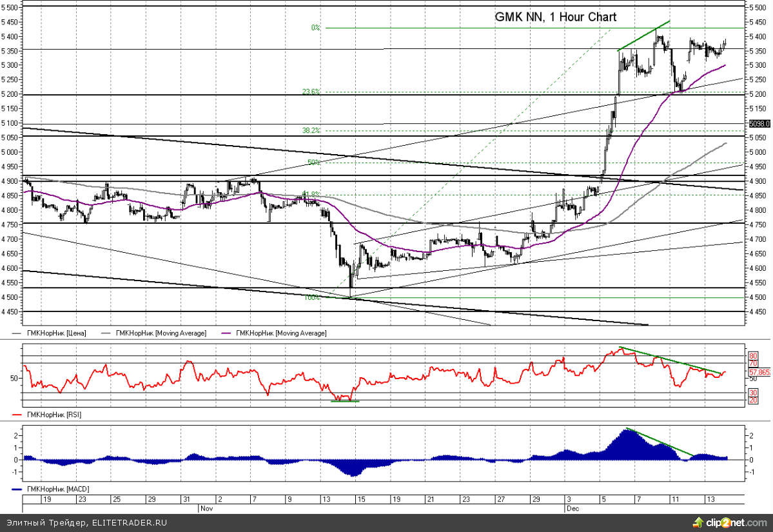Image resolution: width=773 pixels, height=532 pixels.
Task: Click the green divergence line on MACD histogram
Action: coord(661,442)
